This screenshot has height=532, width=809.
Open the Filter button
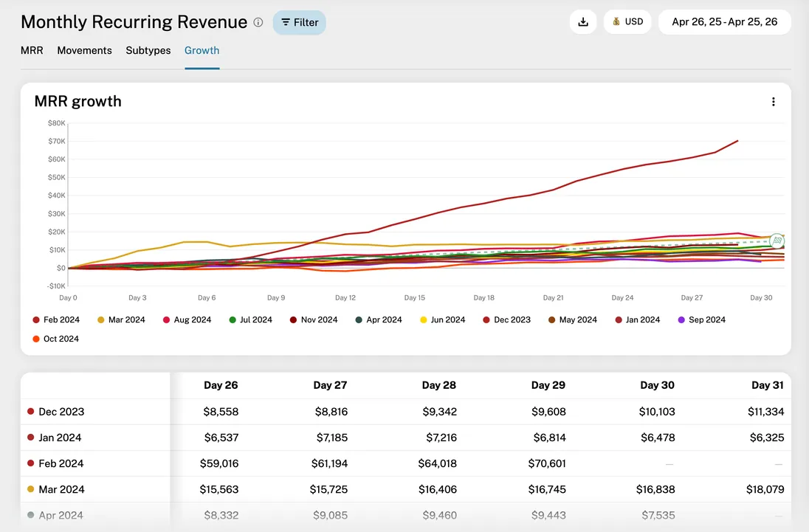point(299,23)
